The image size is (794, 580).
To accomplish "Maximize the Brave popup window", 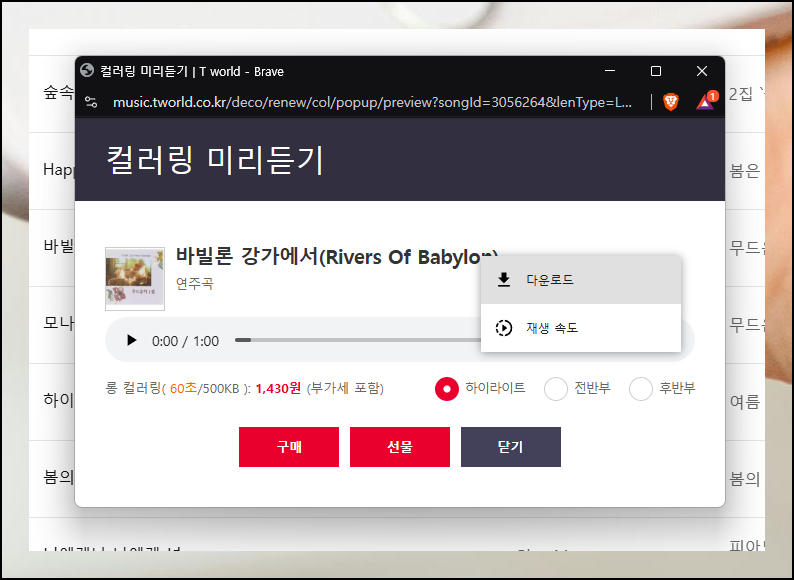I will (656, 71).
